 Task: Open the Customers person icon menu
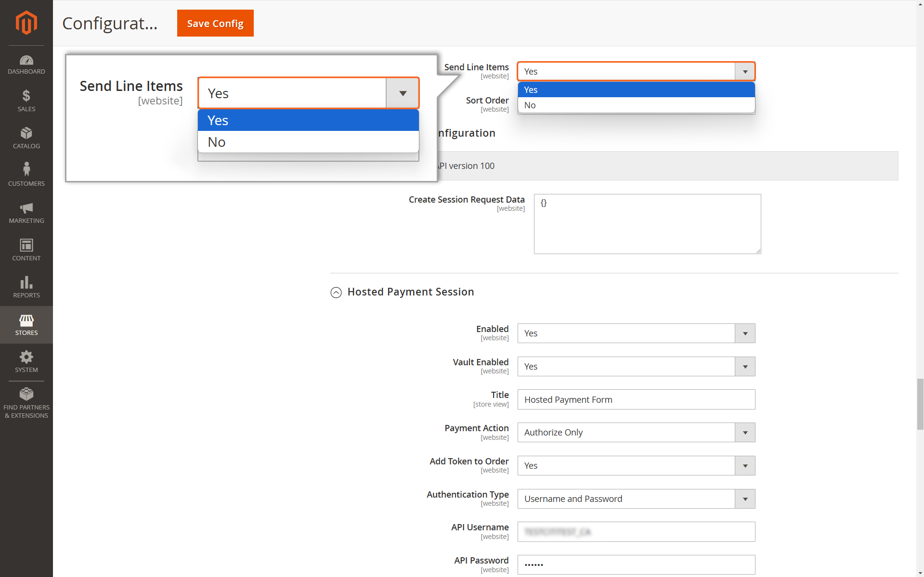pyautogui.click(x=26, y=175)
